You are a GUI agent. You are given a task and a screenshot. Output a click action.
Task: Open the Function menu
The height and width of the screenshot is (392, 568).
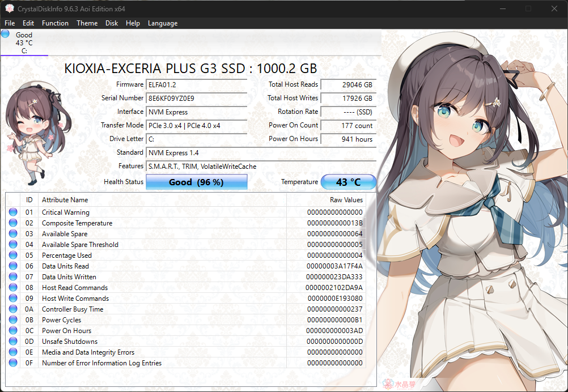click(55, 23)
